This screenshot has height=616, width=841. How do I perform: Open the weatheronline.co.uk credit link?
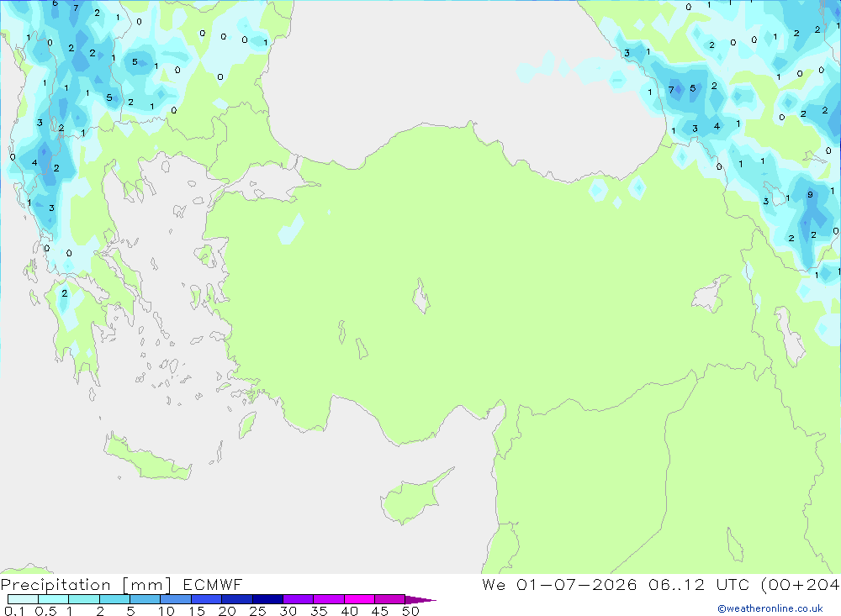(x=770, y=608)
